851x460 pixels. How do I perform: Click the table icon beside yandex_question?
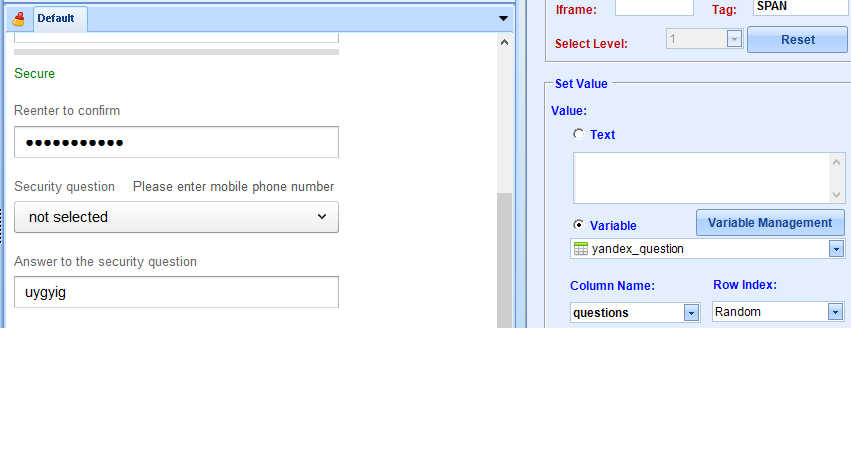click(x=581, y=249)
